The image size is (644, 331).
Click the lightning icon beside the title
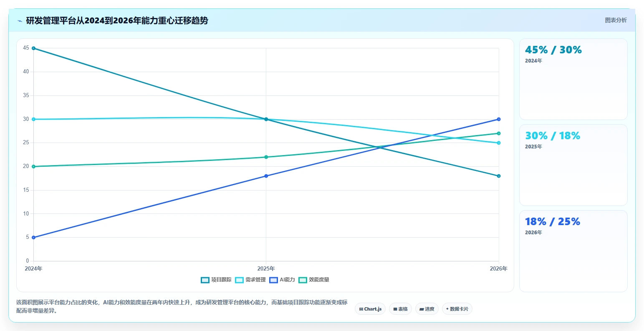point(20,21)
